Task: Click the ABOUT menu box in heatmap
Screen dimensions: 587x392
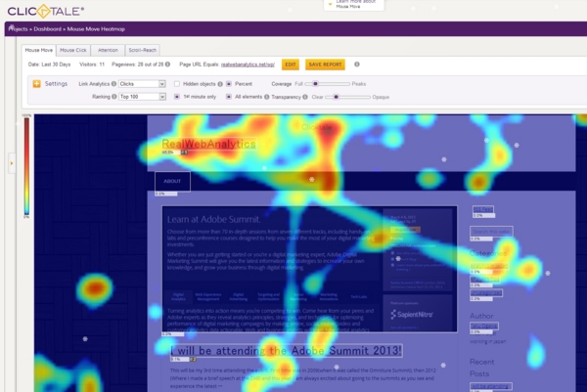Action: click(x=172, y=182)
